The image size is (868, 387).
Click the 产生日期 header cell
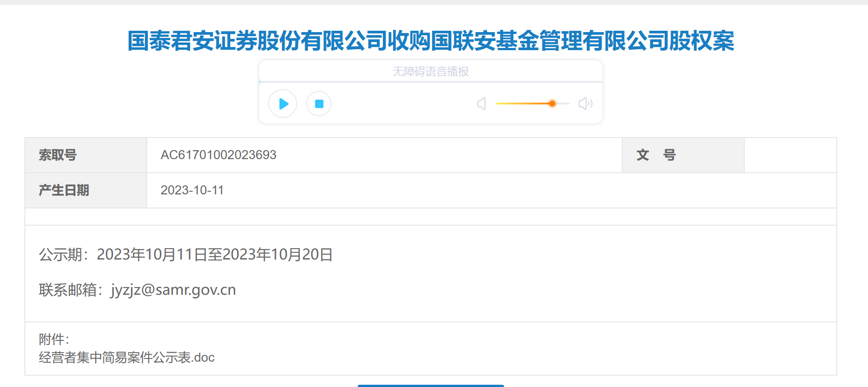pyautogui.click(x=86, y=190)
